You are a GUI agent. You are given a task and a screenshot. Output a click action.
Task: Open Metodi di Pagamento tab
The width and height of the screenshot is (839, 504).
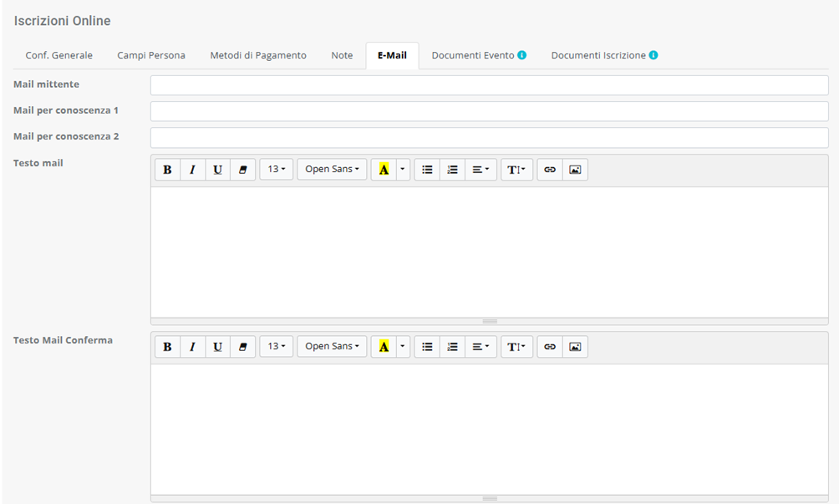coord(258,55)
